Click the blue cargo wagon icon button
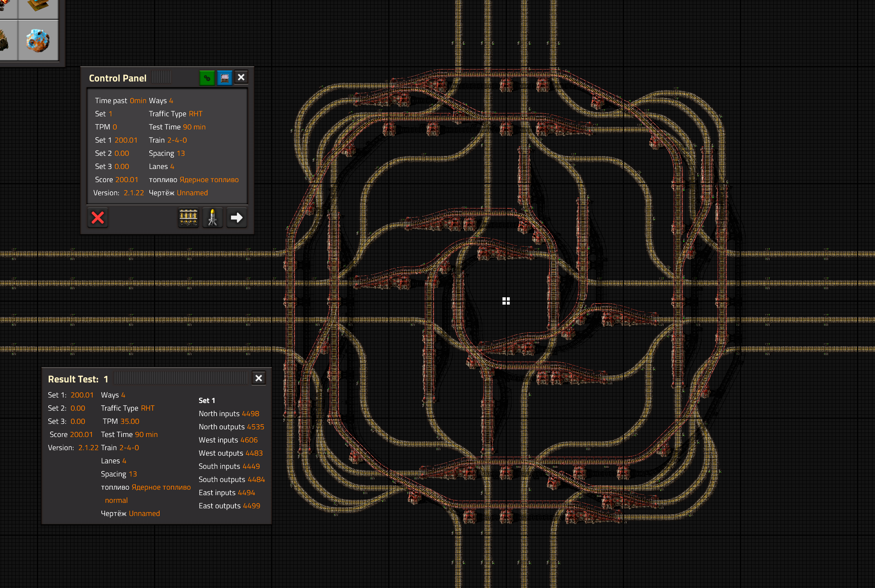This screenshot has width=875, height=588. [x=224, y=78]
